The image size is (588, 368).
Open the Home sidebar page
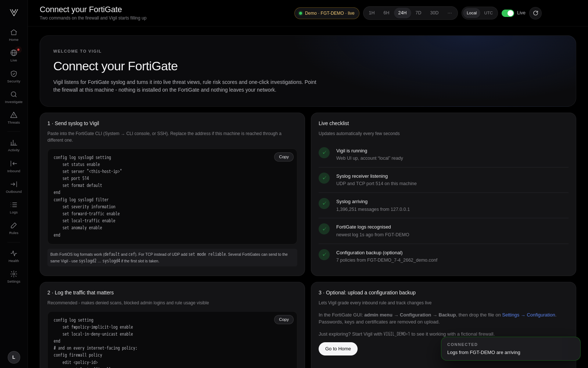14,35
